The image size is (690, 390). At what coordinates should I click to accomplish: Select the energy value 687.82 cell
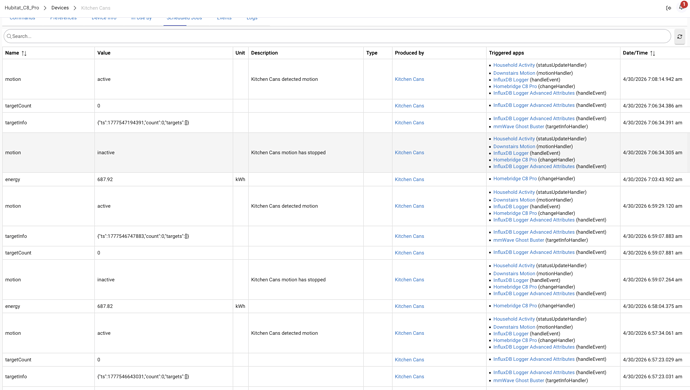[105, 306]
